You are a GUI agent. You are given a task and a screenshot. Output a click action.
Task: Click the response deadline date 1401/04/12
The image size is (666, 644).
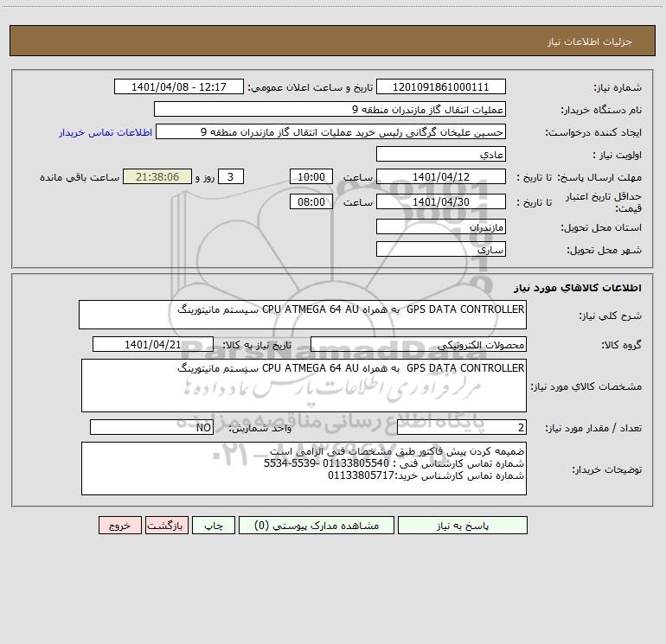tap(441, 176)
